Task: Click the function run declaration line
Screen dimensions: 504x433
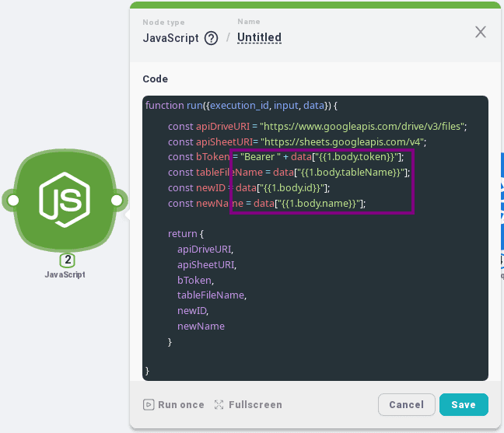Action: [x=241, y=105]
